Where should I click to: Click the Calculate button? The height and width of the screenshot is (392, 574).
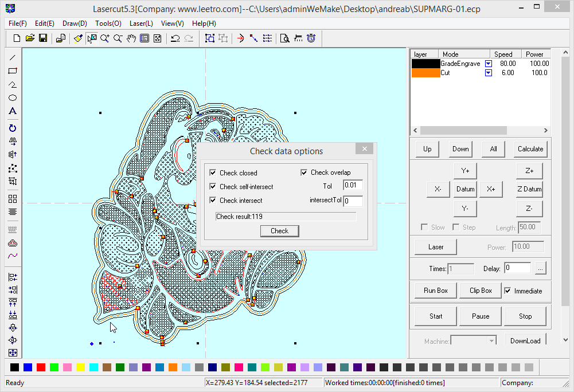point(530,149)
